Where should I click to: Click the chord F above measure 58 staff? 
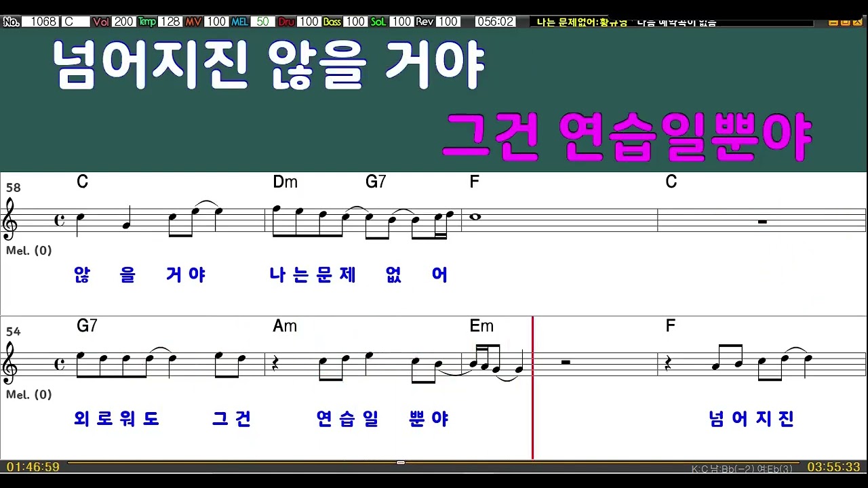[474, 182]
